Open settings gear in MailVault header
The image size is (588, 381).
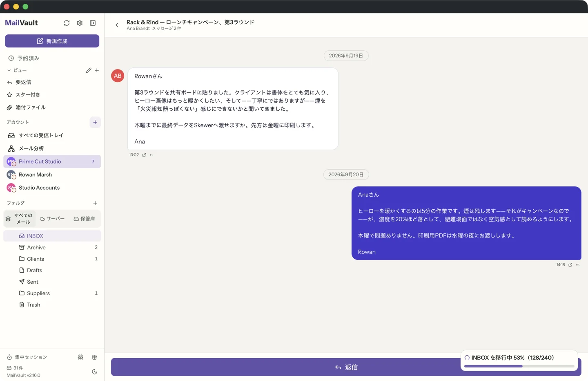(x=80, y=23)
